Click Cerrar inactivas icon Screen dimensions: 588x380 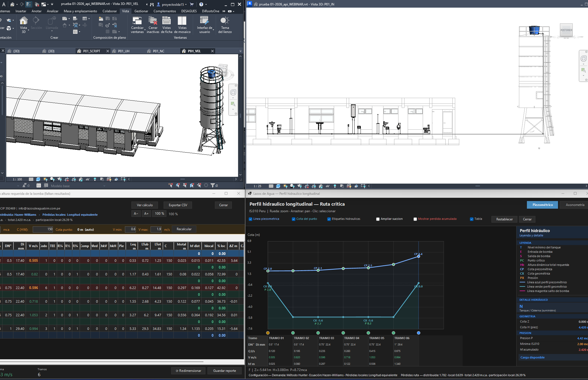(x=153, y=21)
